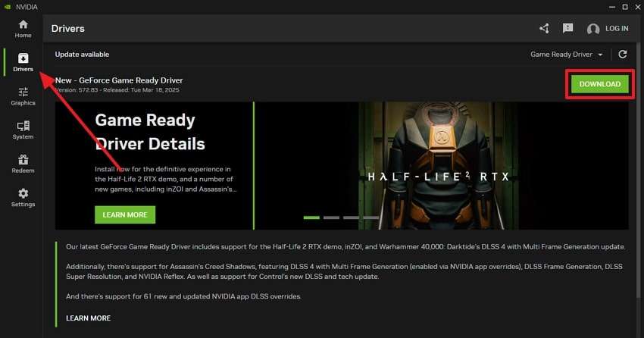Refresh driver updates with reload icon

[623, 55]
